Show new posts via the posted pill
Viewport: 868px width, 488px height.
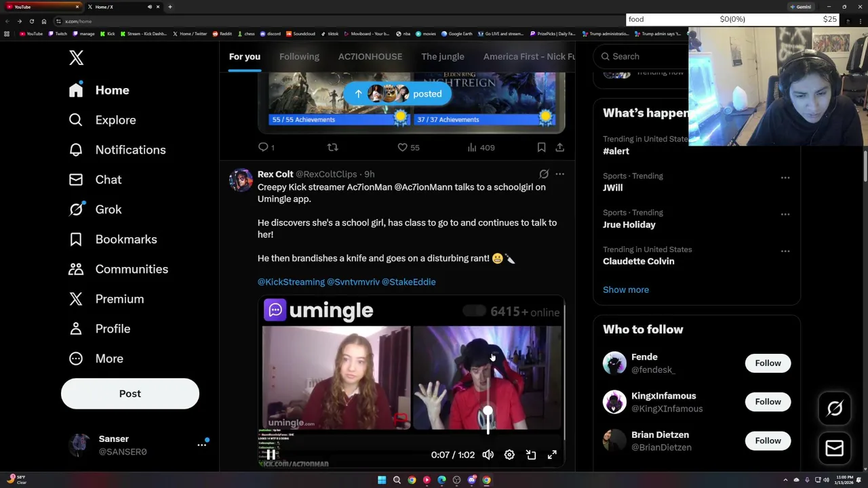coord(397,94)
